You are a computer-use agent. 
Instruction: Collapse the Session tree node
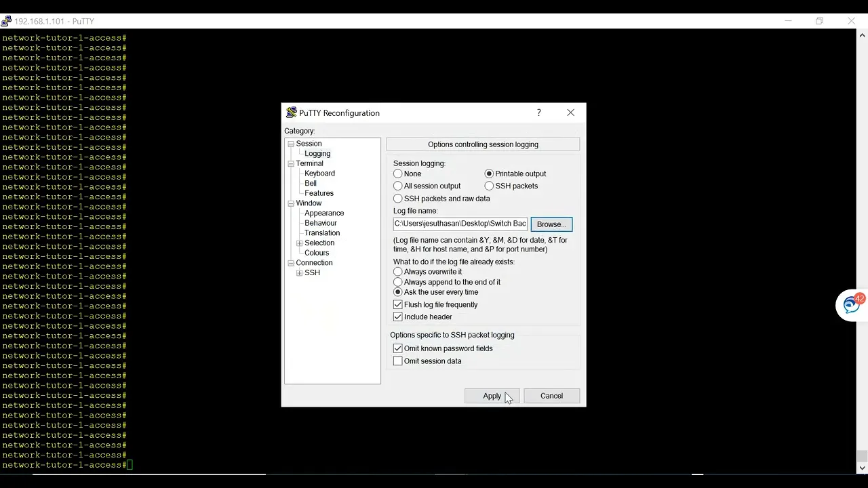tap(291, 144)
